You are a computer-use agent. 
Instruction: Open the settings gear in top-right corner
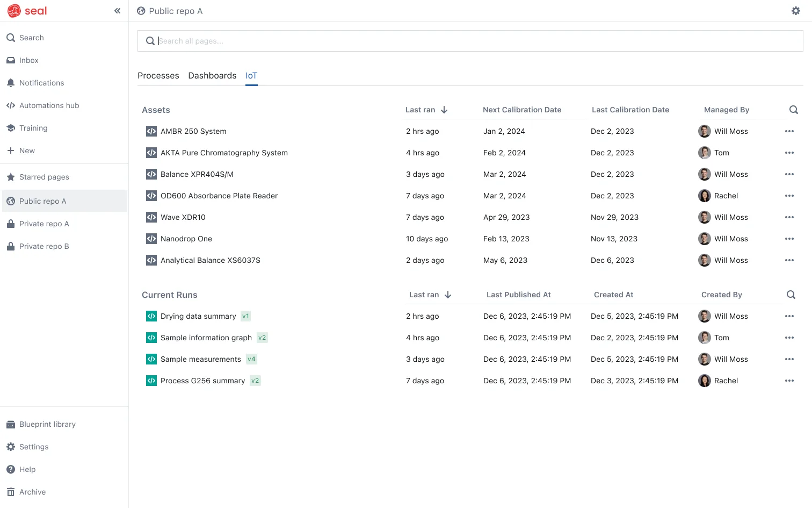tap(795, 11)
